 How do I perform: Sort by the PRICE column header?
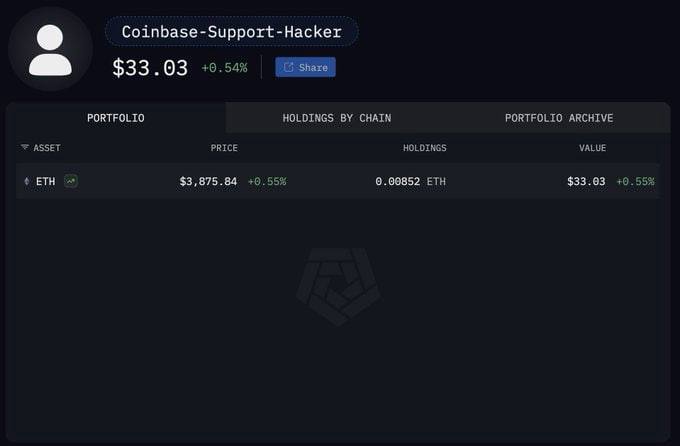224,148
